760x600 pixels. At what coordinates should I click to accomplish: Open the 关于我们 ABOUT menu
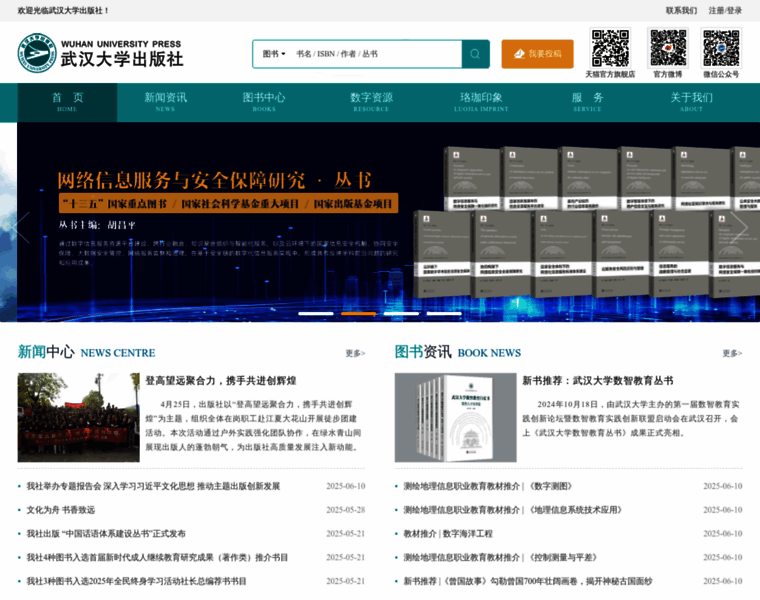692,102
